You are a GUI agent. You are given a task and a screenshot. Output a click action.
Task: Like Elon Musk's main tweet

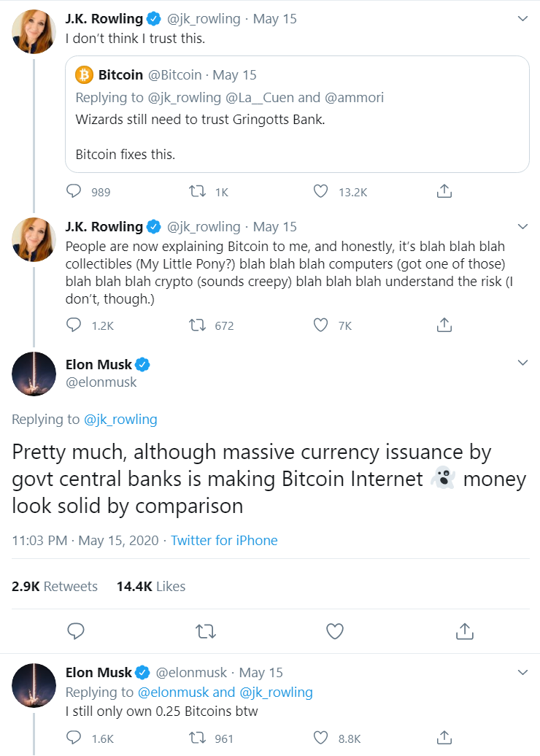pos(334,630)
